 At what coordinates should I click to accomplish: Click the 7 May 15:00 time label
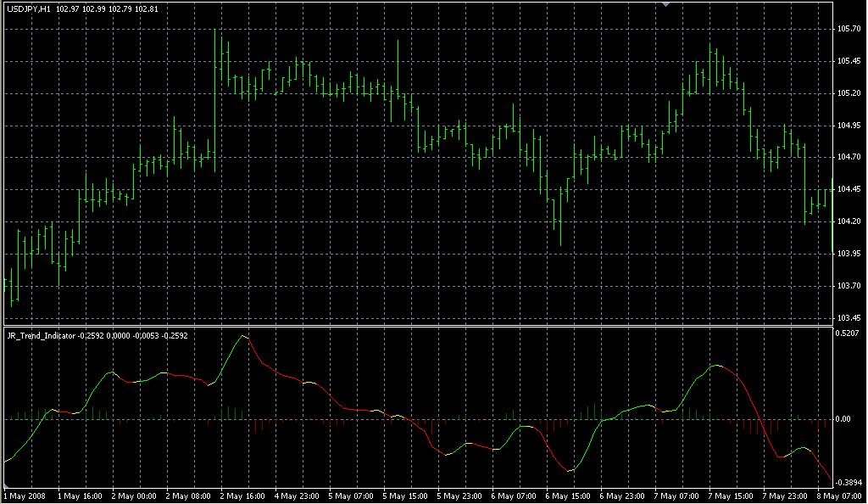pos(734,496)
